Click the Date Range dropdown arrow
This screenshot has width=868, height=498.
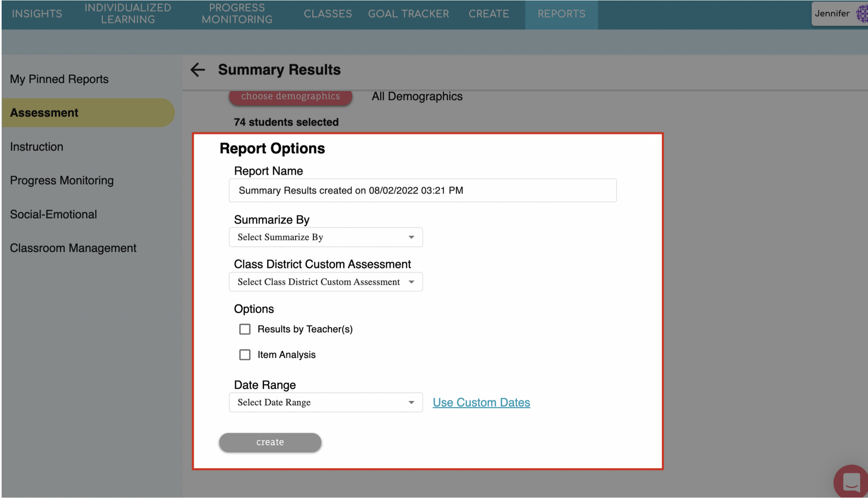click(x=411, y=403)
